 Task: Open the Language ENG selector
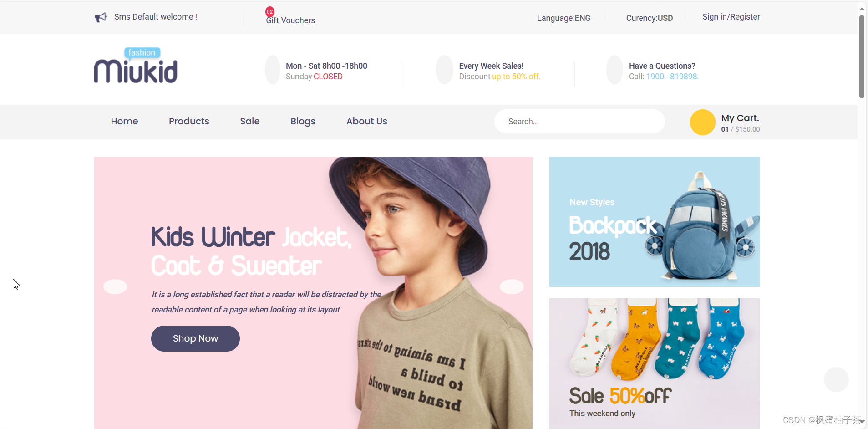pyautogui.click(x=563, y=18)
